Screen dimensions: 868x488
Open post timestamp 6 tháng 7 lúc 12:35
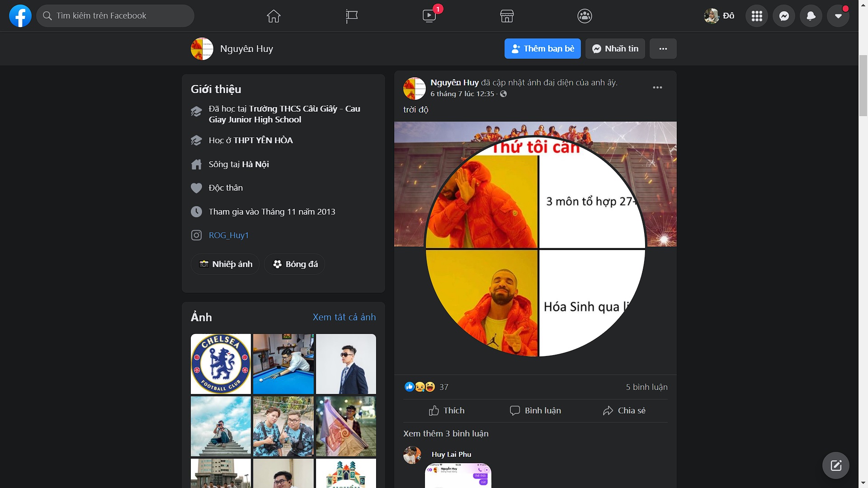pos(462,94)
